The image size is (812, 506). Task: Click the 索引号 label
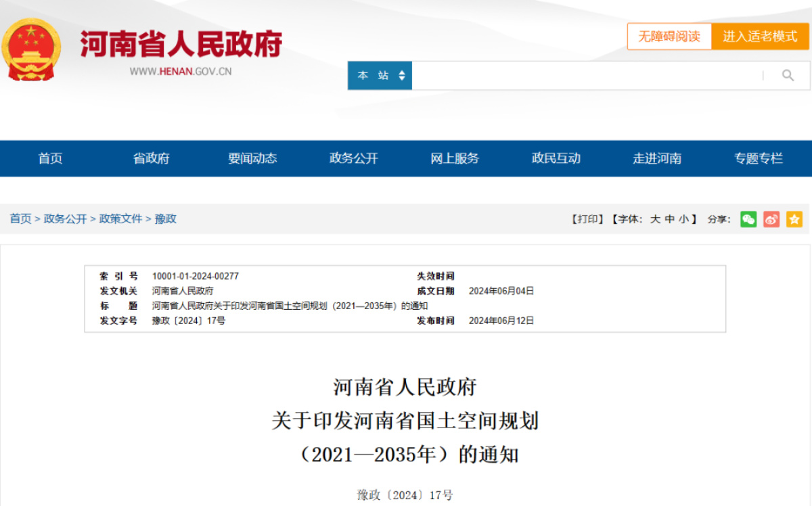(x=118, y=276)
